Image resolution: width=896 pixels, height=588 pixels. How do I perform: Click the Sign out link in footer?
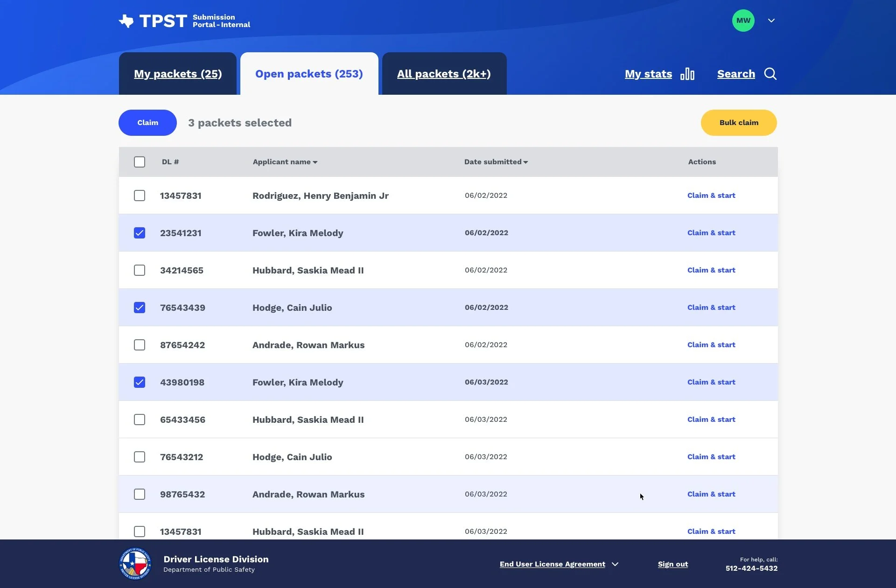(x=672, y=564)
